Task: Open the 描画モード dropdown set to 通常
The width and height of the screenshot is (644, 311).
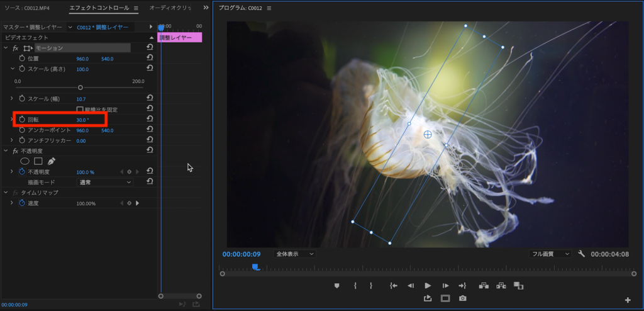Action: 104,182
